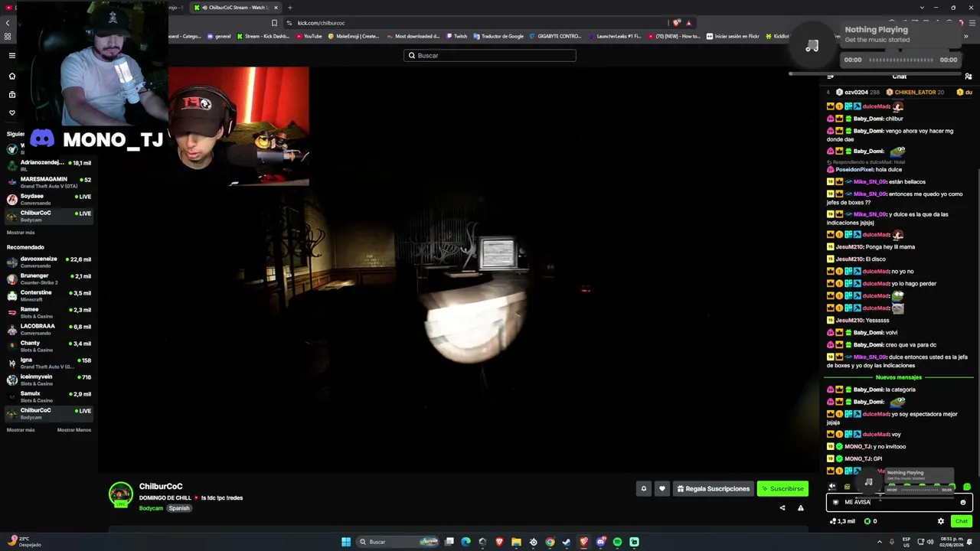The width and height of the screenshot is (980, 551).
Task: Open Spotify from the taskbar
Action: coord(618,542)
